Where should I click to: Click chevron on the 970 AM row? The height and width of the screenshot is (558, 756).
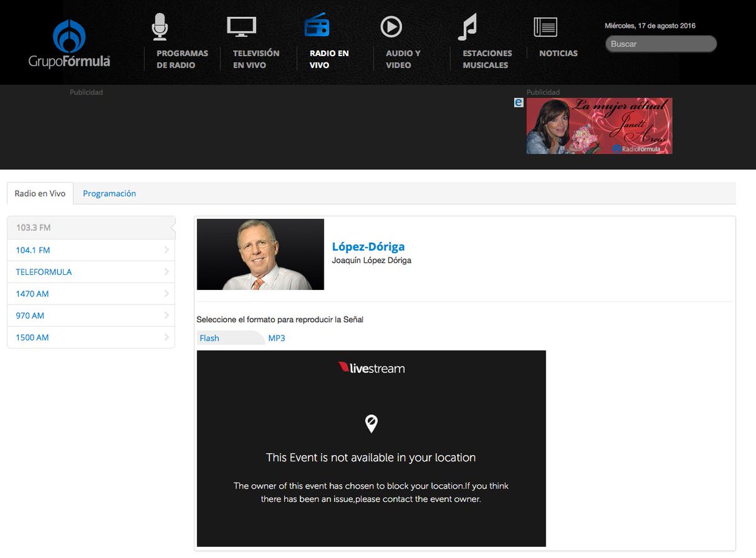pos(166,315)
